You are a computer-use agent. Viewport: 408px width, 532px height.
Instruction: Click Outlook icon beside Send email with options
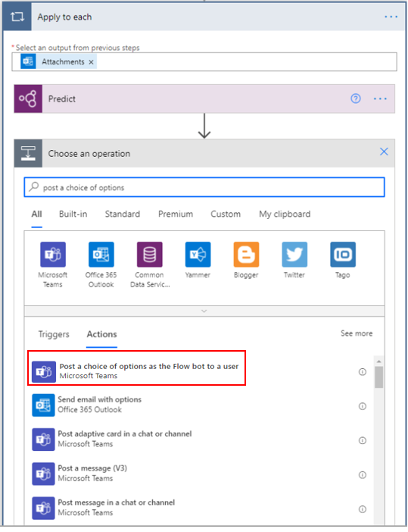43,405
